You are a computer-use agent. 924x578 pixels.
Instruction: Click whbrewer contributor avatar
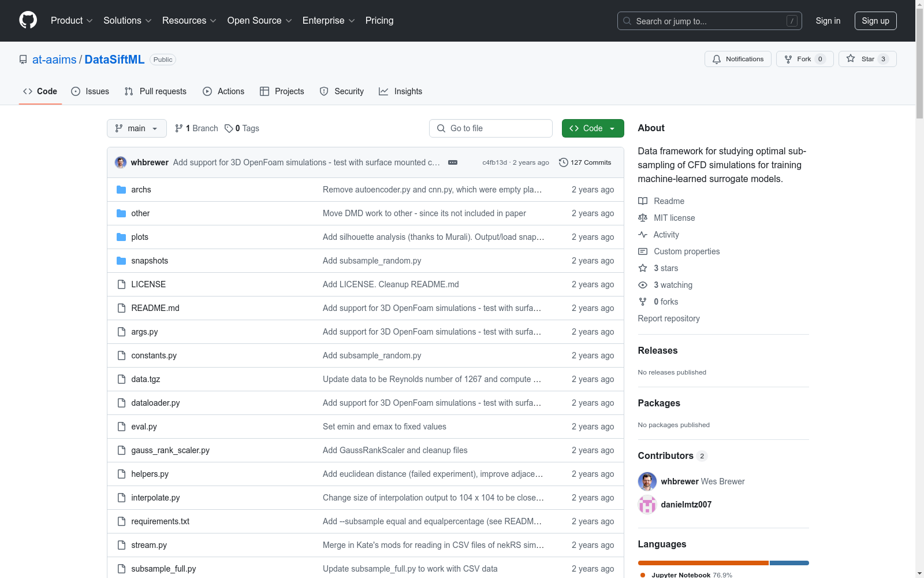click(x=647, y=481)
